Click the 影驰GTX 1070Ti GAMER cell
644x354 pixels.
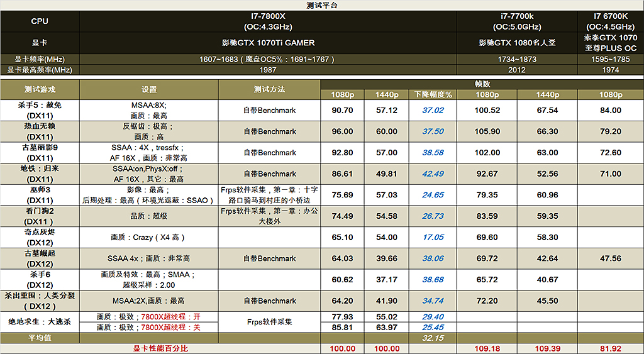(x=268, y=43)
